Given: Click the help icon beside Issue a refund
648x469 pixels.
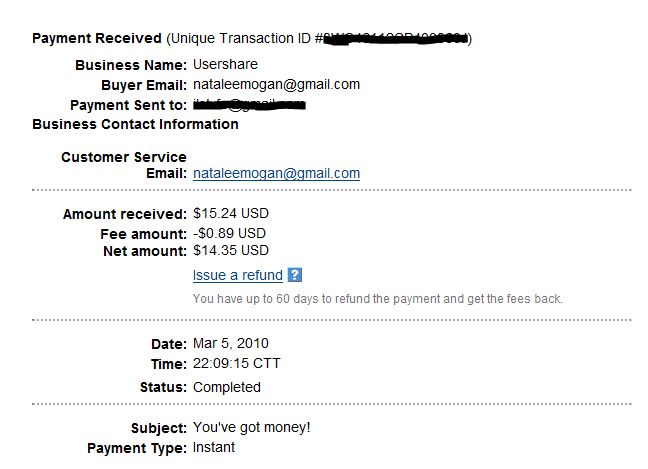Looking at the screenshot, I should click(295, 275).
